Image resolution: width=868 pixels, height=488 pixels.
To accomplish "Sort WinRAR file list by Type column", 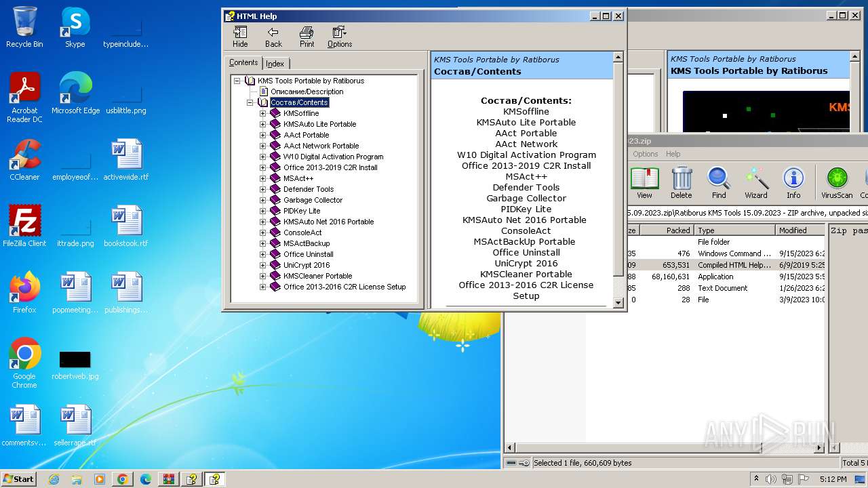I will [x=735, y=230].
